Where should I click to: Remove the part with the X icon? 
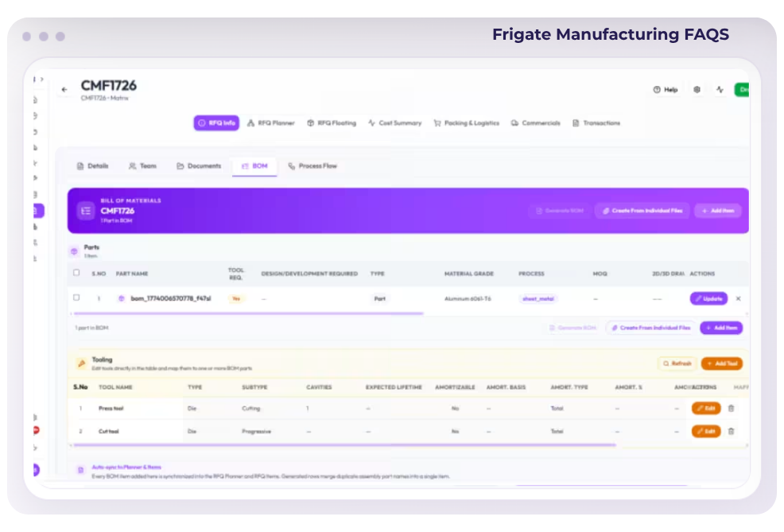point(738,298)
